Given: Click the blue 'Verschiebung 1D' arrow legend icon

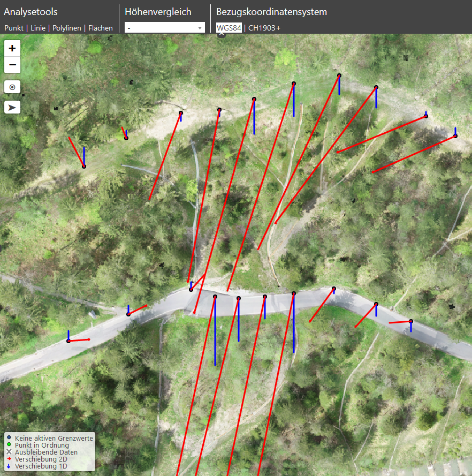Looking at the screenshot, I should 9,466.
